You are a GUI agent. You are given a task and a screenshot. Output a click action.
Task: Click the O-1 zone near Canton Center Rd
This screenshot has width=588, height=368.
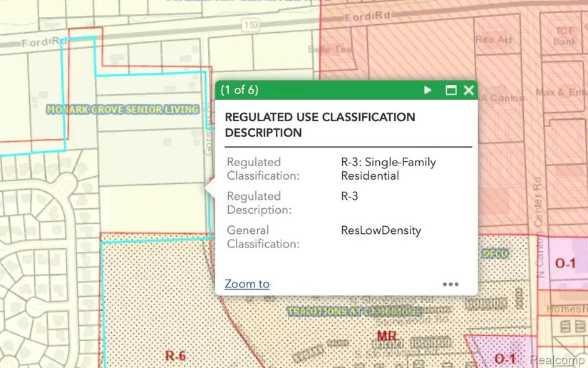564,263
